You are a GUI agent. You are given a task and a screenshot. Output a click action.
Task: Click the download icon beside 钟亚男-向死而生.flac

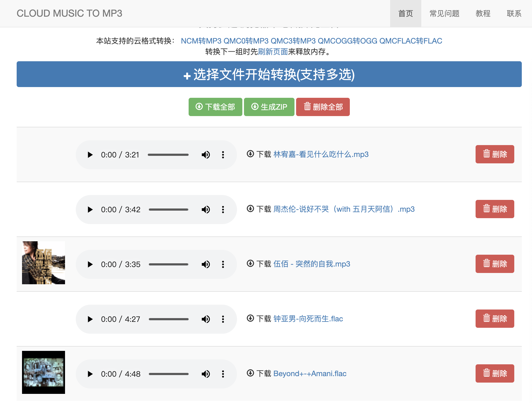[x=250, y=319]
